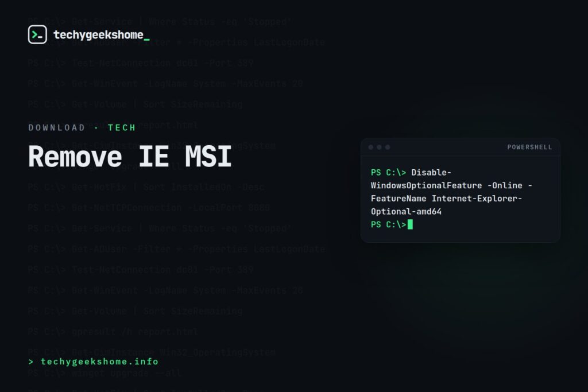
Task: Click the third dot in the PowerShell title bar
Action: point(388,148)
